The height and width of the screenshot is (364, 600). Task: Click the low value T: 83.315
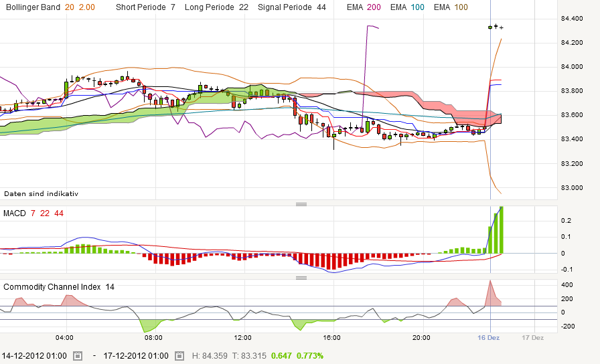coord(250,356)
